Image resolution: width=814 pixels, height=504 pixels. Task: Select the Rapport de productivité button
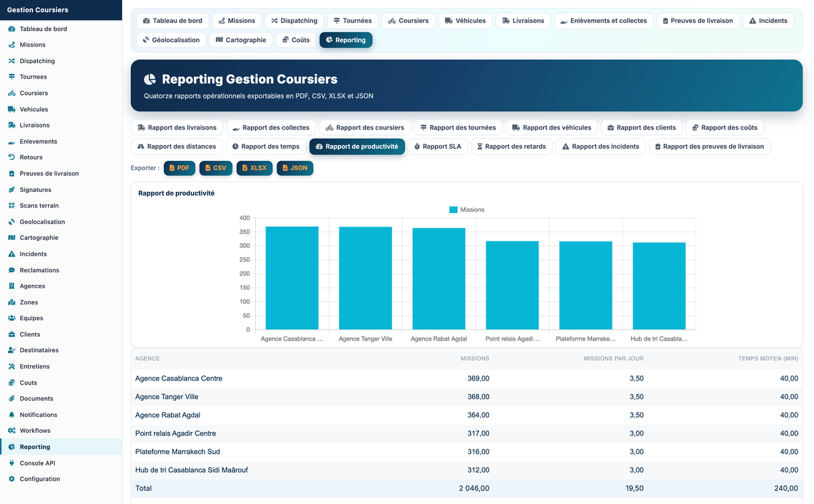(x=357, y=147)
